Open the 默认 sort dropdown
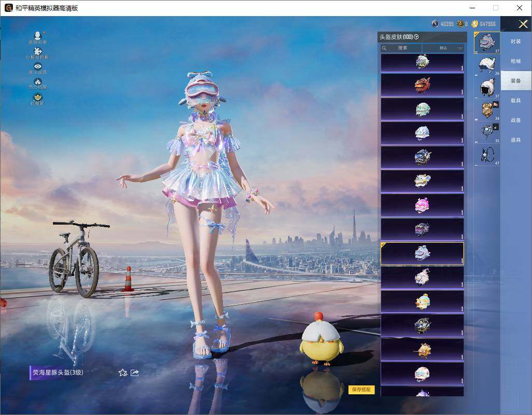532x415 pixels. [443, 48]
